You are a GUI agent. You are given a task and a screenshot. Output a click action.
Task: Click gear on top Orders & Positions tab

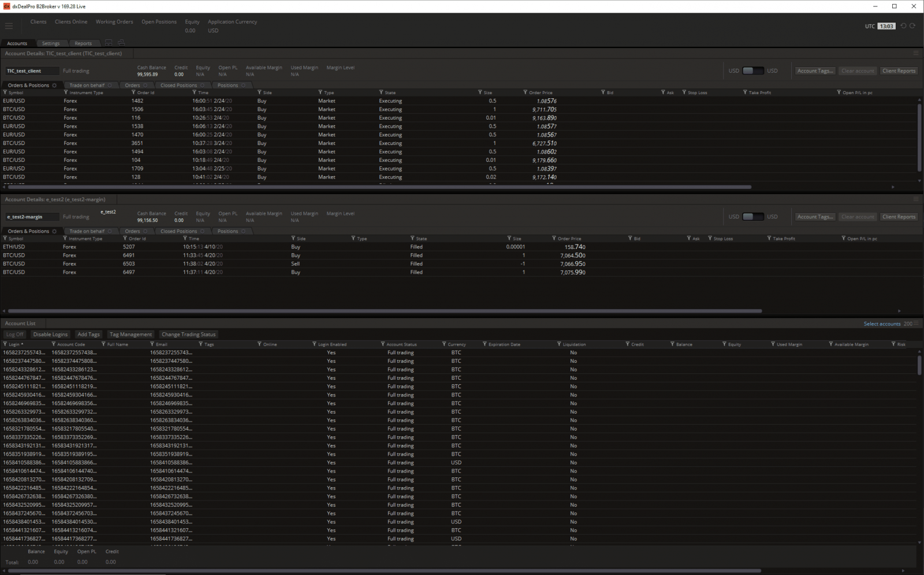coord(55,86)
